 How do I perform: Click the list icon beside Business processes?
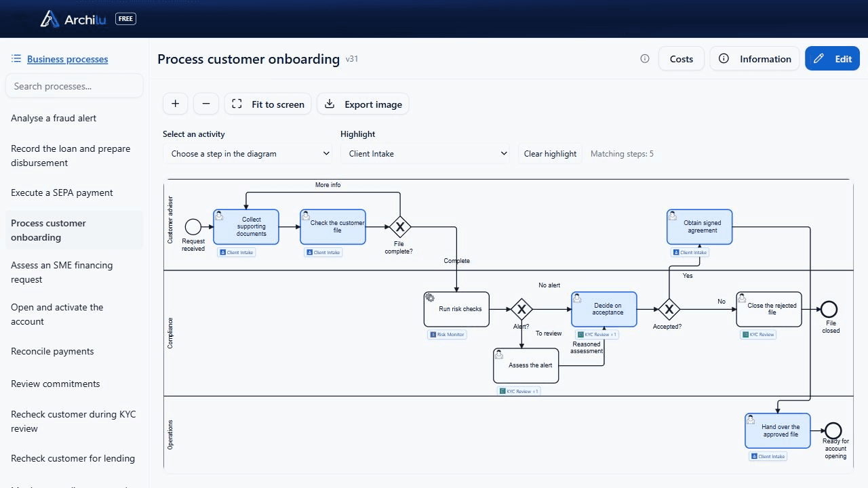16,59
